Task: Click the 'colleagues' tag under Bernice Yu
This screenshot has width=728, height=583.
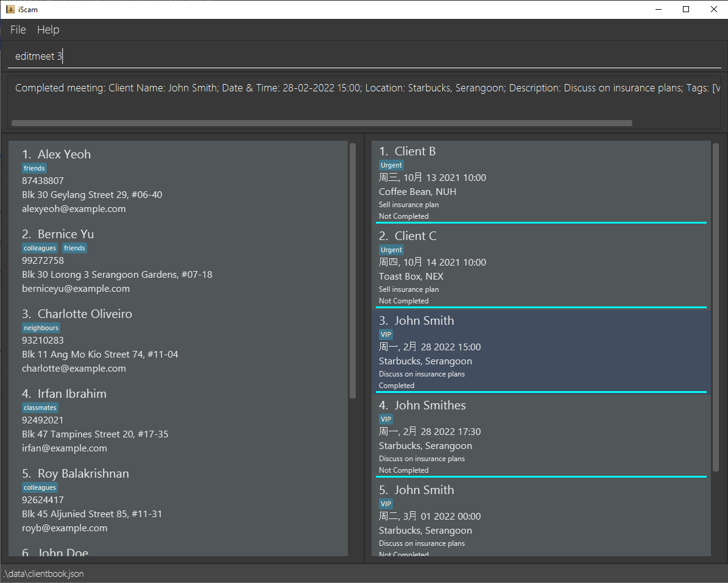Action: point(40,249)
